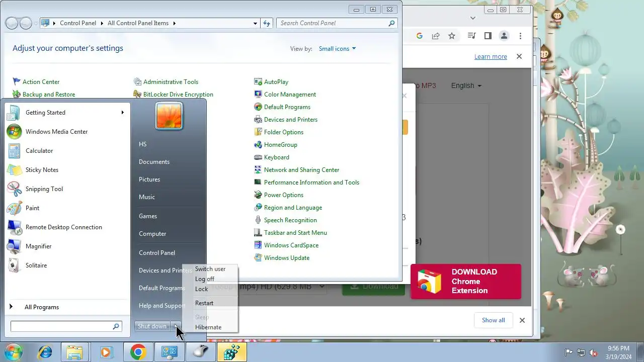The width and height of the screenshot is (644, 362).
Task: Click the Windows CardSpace icon
Action: pyautogui.click(x=258, y=245)
